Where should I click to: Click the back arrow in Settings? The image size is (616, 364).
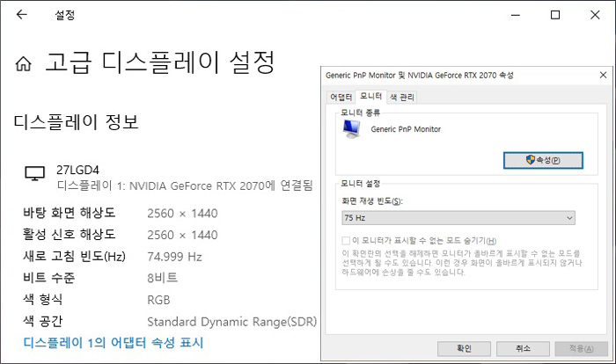pyautogui.click(x=21, y=15)
